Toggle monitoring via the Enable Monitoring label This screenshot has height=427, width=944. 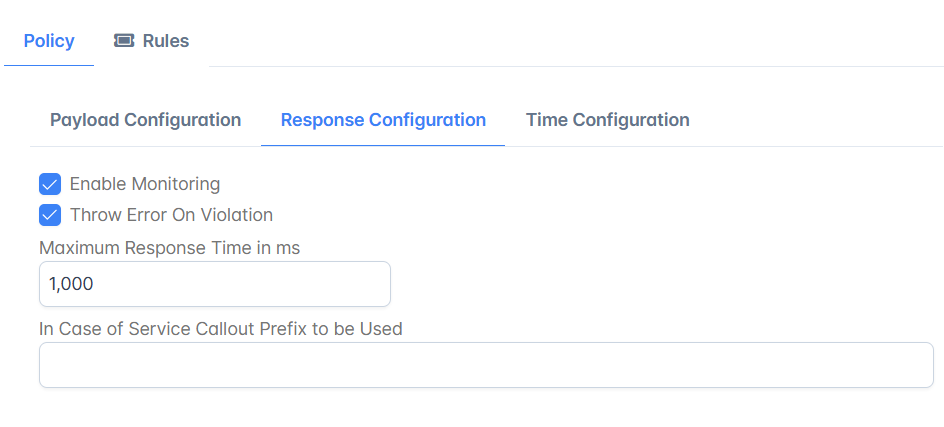pyautogui.click(x=145, y=184)
